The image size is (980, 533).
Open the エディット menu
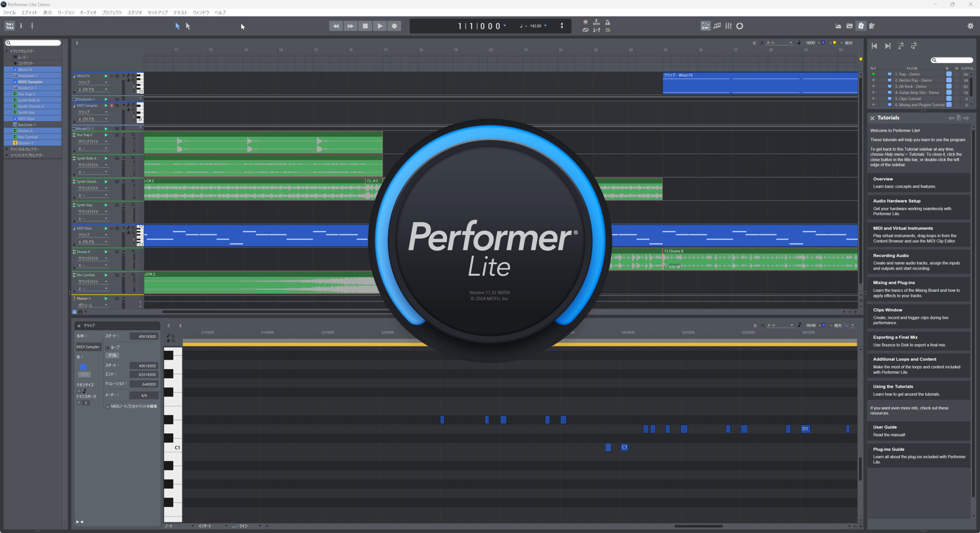click(29, 13)
